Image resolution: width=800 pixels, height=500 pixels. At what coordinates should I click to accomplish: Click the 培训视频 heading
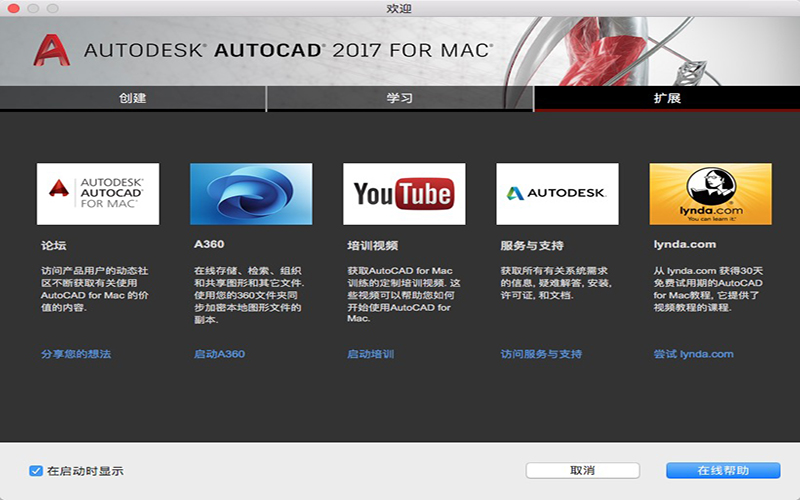click(372, 245)
